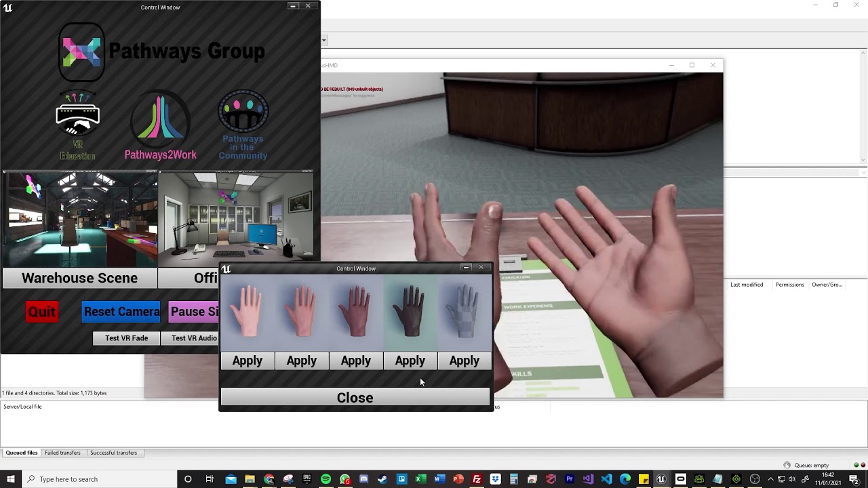Click the Cortana circle icon

[x=188, y=479]
